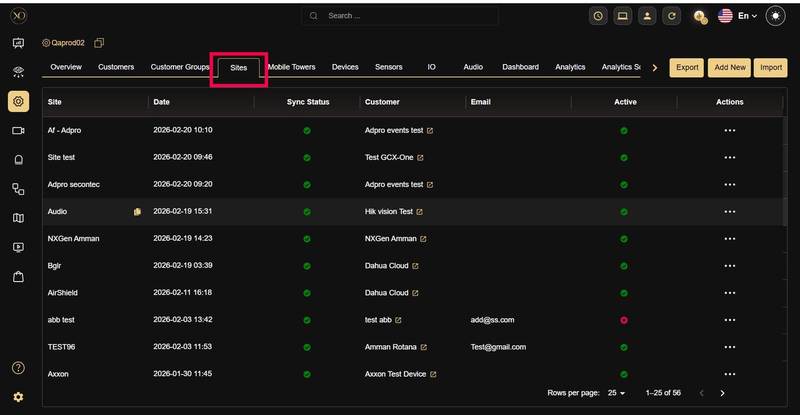800x415 pixels.
Task: Open actions menu for TEST96 row
Action: tap(730, 347)
